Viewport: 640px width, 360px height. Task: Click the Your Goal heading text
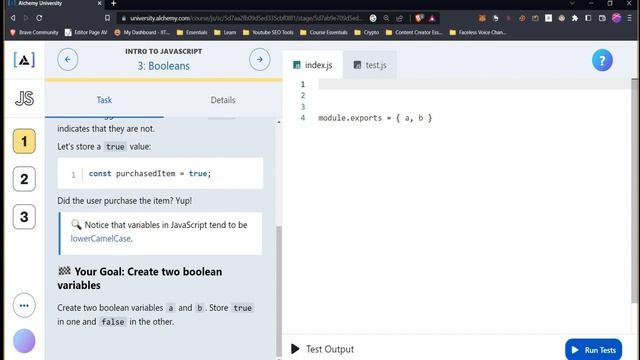[140, 278]
